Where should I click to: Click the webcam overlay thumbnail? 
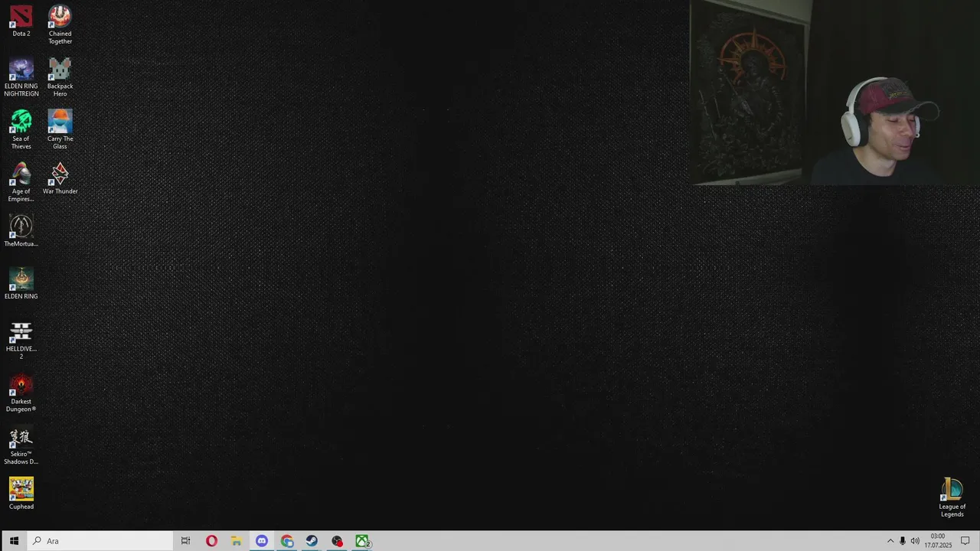[x=835, y=93]
